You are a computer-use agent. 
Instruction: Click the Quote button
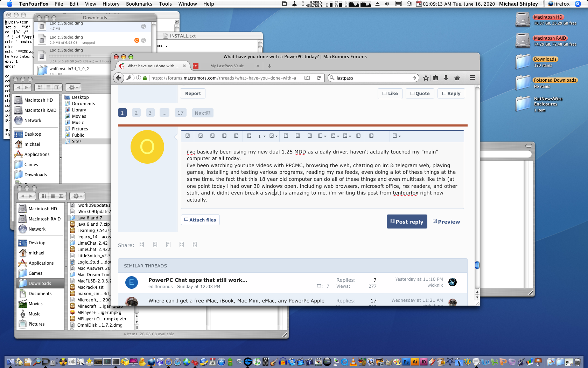420,94
